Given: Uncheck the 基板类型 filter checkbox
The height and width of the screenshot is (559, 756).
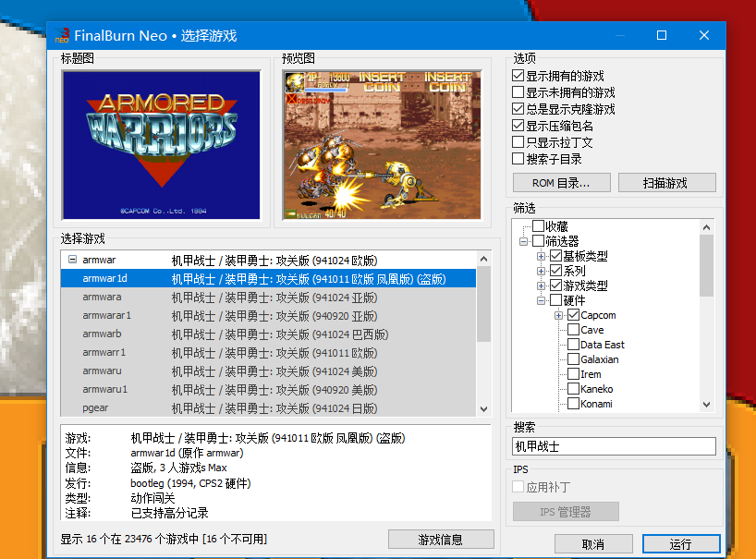Looking at the screenshot, I should click(x=556, y=256).
